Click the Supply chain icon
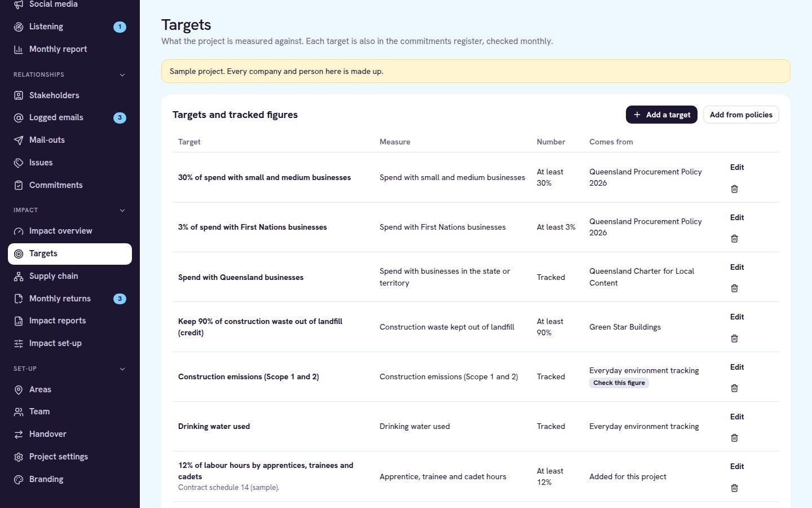This screenshot has height=508, width=812. pyautogui.click(x=19, y=276)
